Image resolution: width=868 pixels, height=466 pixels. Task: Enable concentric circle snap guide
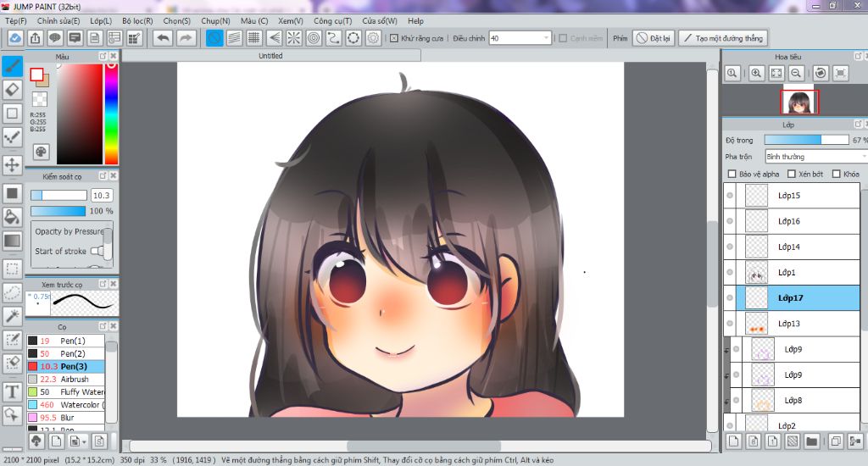(x=314, y=38)
